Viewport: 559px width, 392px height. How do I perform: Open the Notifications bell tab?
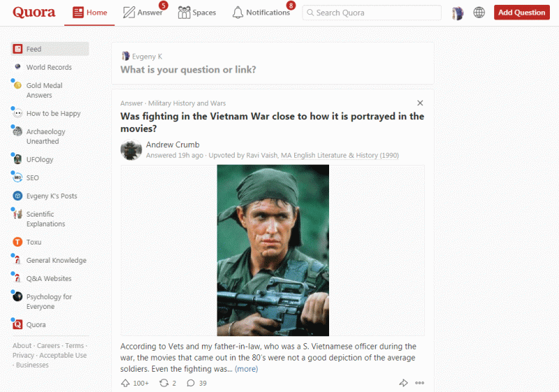[x=261, y=13]
